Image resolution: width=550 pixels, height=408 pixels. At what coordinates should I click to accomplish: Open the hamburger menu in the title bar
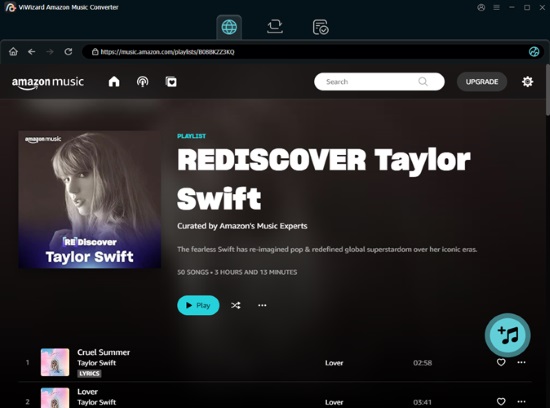[x=496, y=7]
